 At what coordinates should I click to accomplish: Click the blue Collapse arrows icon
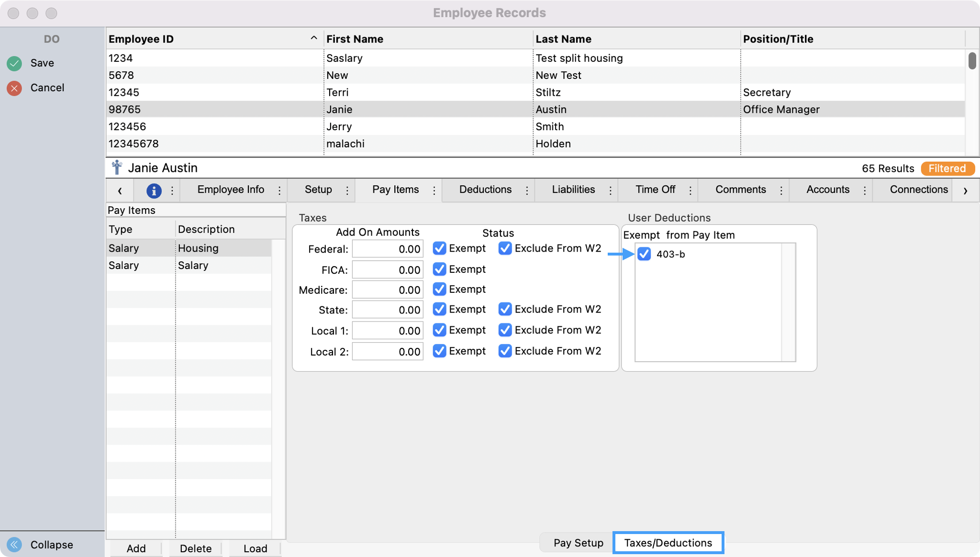coord(14,545)
